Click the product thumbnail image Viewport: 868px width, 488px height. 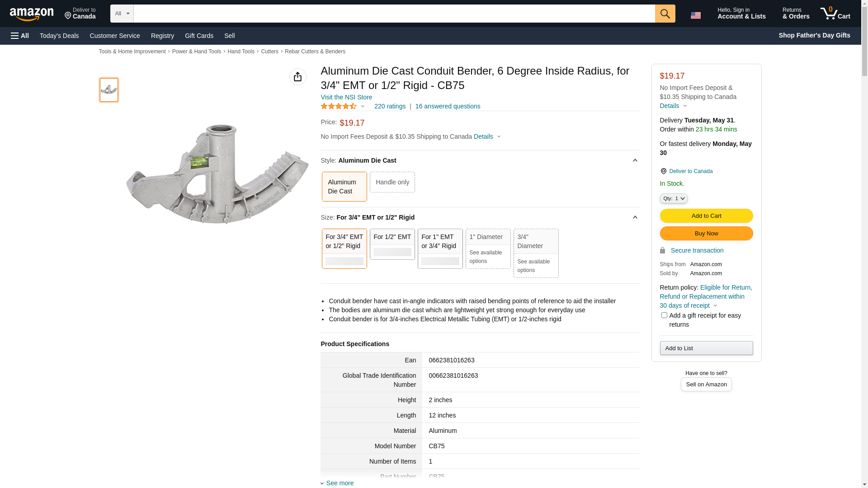coord(108,90)
